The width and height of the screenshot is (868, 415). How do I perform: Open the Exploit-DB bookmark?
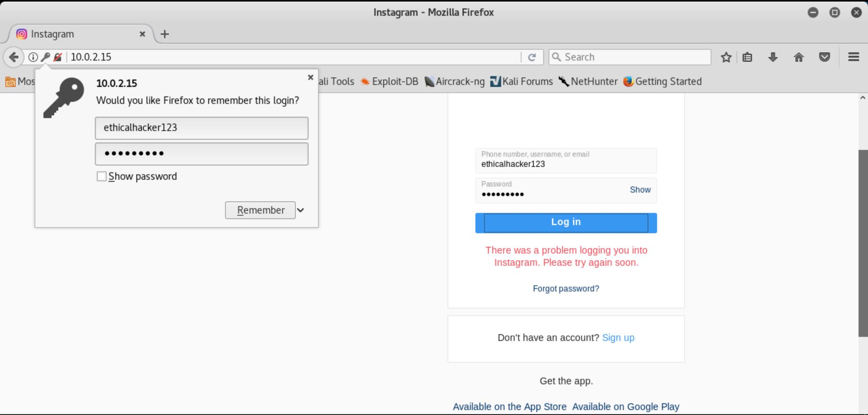point(389,82)
